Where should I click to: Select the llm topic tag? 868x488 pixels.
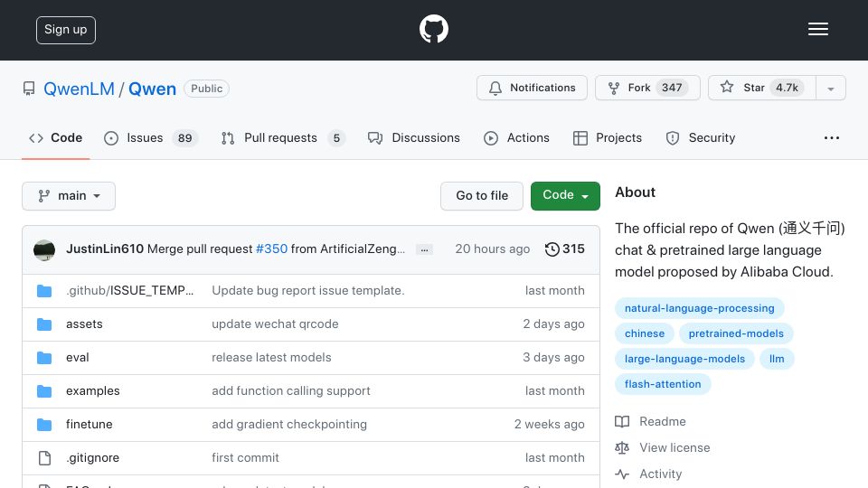[777, 359]
